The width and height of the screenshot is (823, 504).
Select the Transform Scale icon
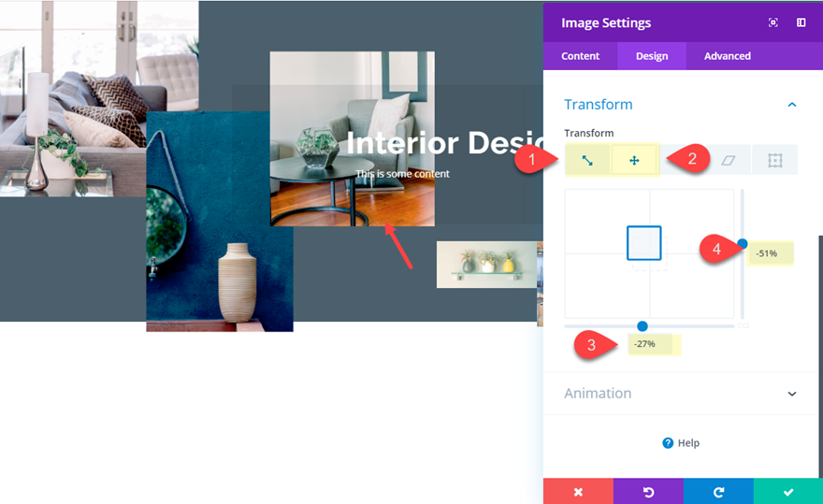tap(588, 160)
